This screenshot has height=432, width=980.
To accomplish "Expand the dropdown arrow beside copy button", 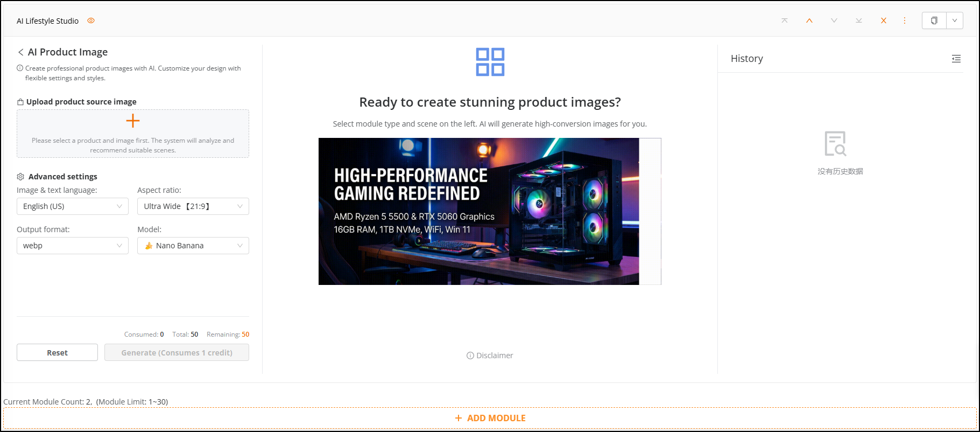I will 955,20.
